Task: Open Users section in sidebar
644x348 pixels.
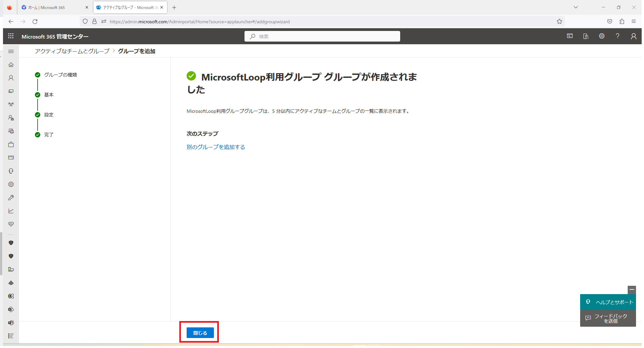Action: (x=11, y=78)
